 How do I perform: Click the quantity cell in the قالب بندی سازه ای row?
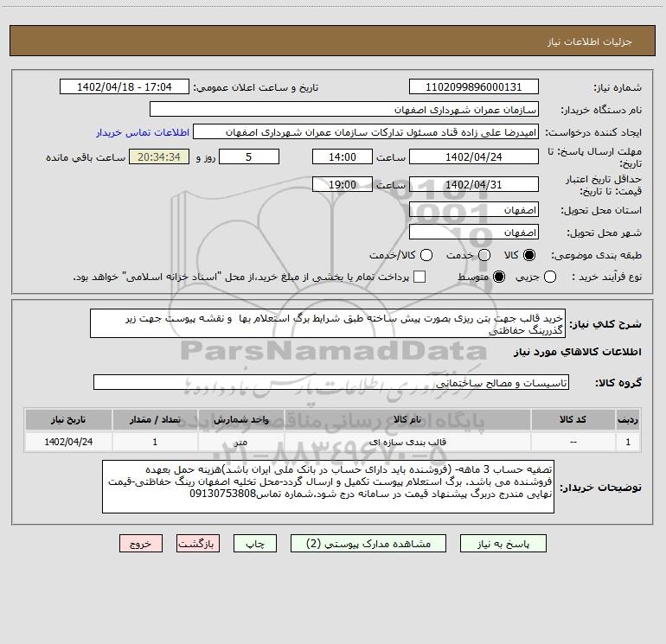coord(155,442)
